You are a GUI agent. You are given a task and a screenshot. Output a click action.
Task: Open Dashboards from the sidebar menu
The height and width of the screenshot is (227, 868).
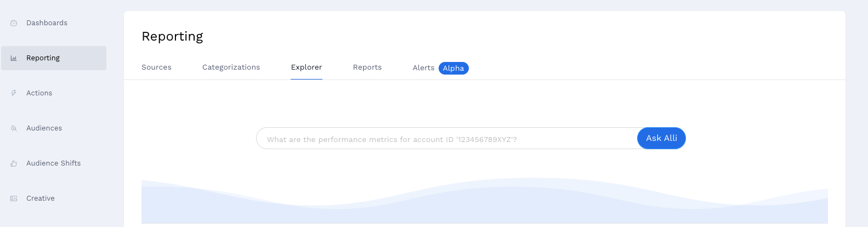(x=47, y=23)
